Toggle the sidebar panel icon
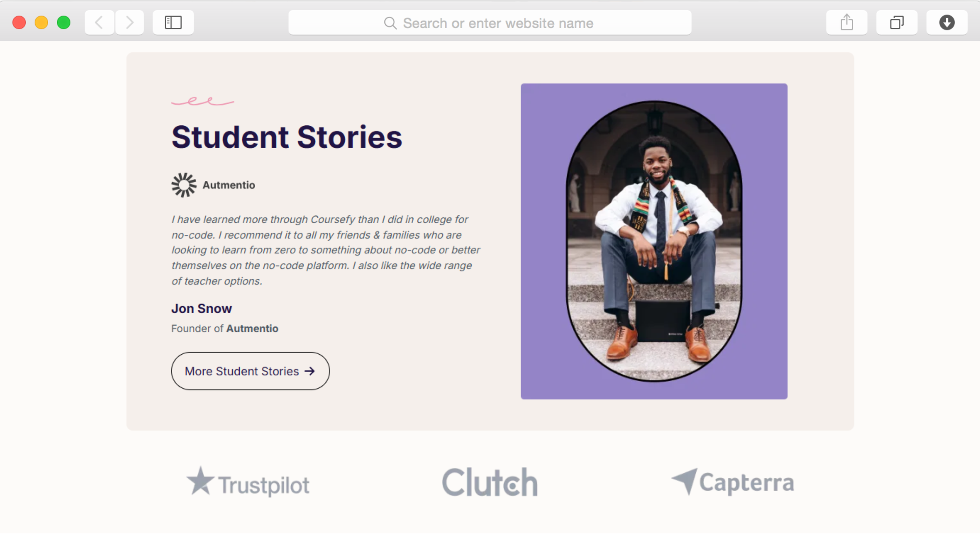Image resolution: width=980 pixels, height=551 pixels. tap(173, 22)
